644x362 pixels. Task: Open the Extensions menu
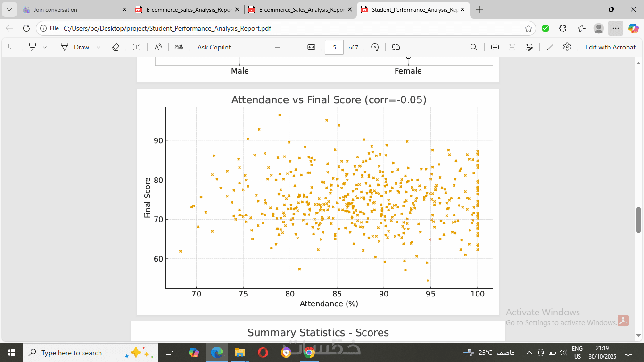click(x=562, y=28)
